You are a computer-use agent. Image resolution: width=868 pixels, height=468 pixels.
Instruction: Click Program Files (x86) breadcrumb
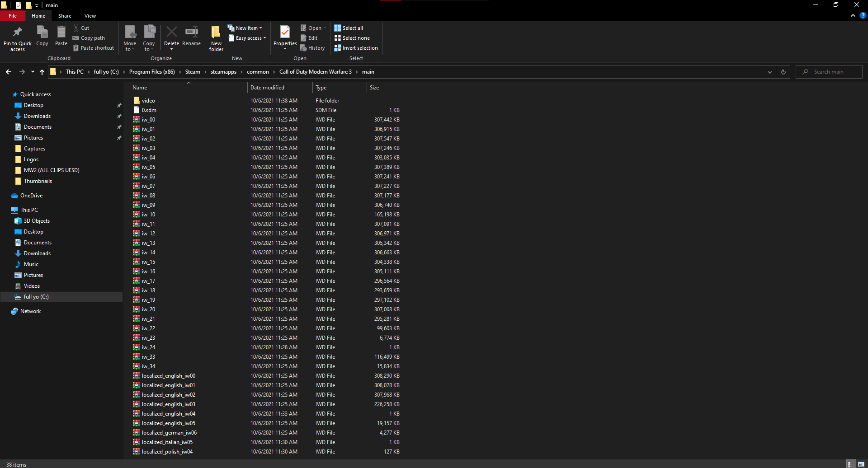point(152,72)
